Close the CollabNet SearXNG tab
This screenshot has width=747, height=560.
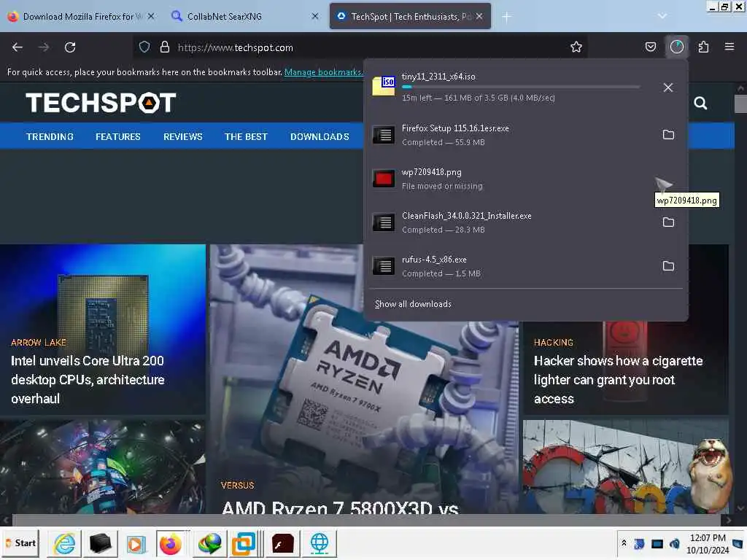tap(315, 16)
